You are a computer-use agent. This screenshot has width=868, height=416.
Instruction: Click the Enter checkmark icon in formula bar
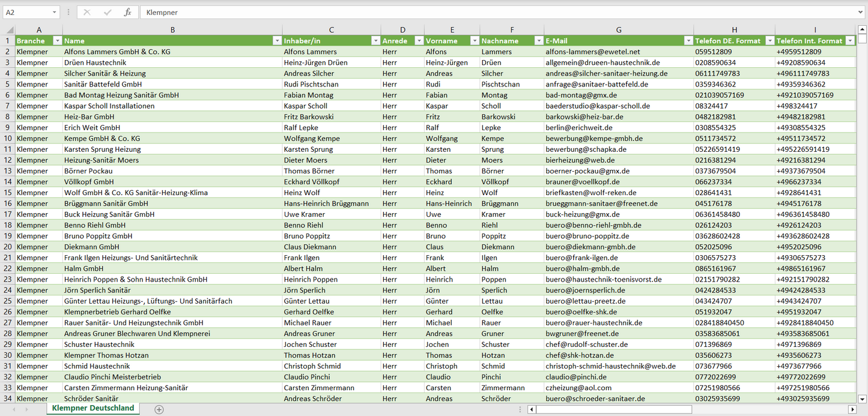click(108, 12)
